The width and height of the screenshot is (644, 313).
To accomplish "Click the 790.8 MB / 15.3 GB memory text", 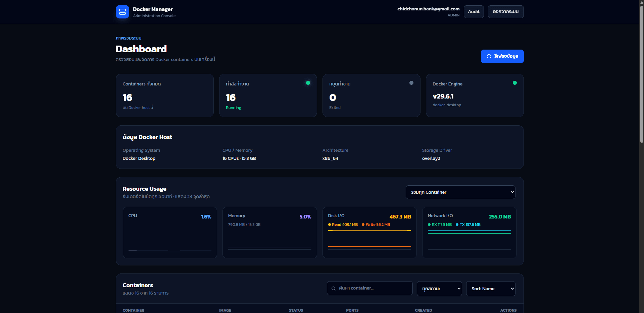I will coord(244,225).
